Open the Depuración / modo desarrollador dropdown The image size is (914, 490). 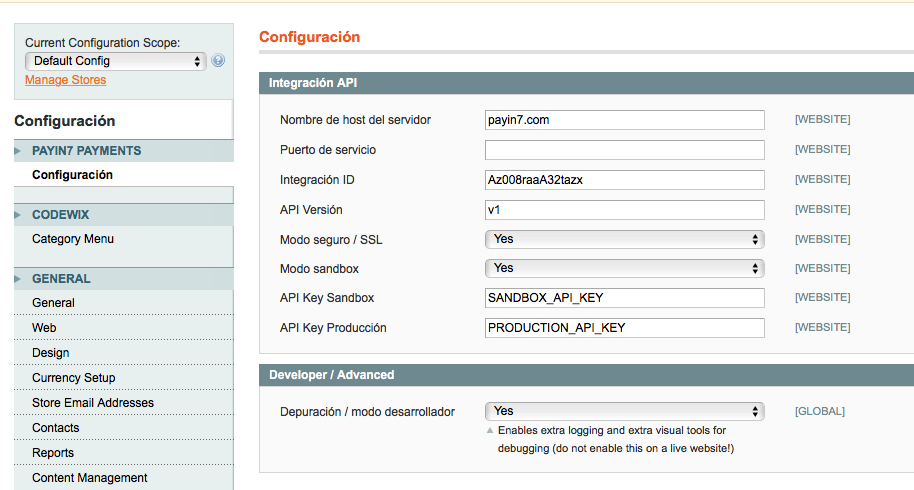624,411
